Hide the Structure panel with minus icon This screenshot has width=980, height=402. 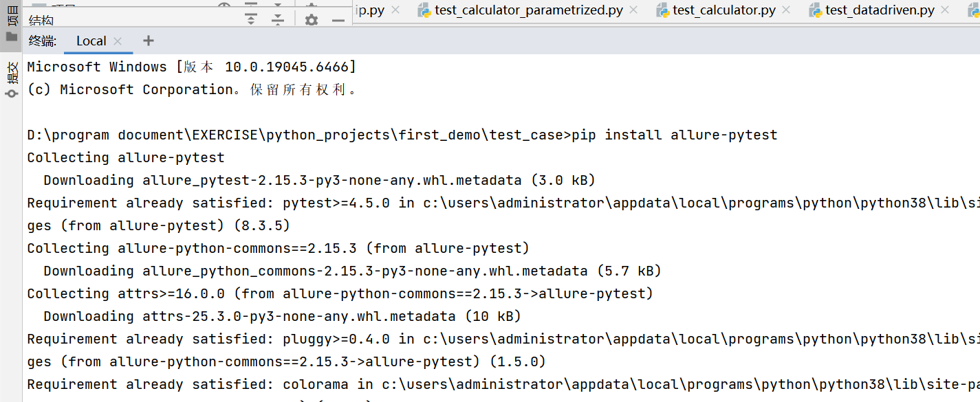pos(338,20)
